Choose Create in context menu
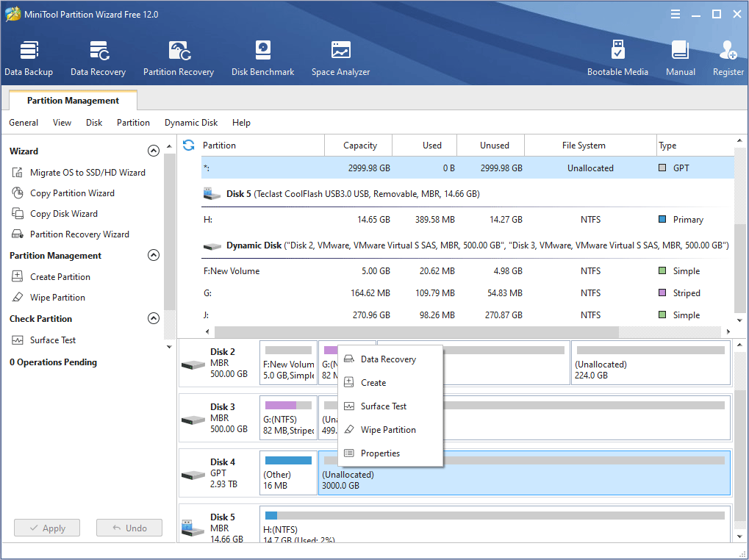 coord(390,382)
